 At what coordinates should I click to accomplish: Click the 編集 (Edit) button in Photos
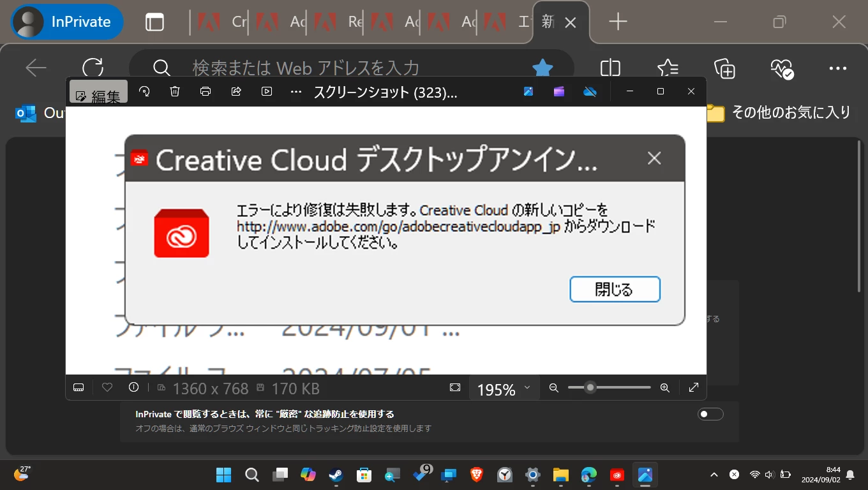[98, 92]
